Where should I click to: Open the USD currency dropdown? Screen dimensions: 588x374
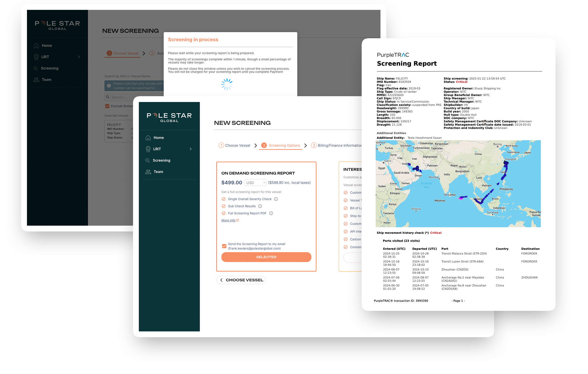[255, 183]
